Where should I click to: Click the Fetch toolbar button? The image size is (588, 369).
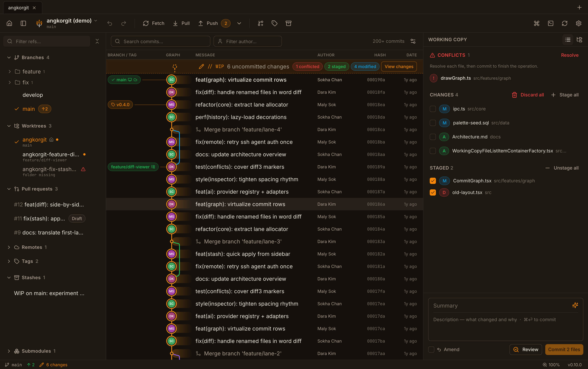[x=154, y=23]
